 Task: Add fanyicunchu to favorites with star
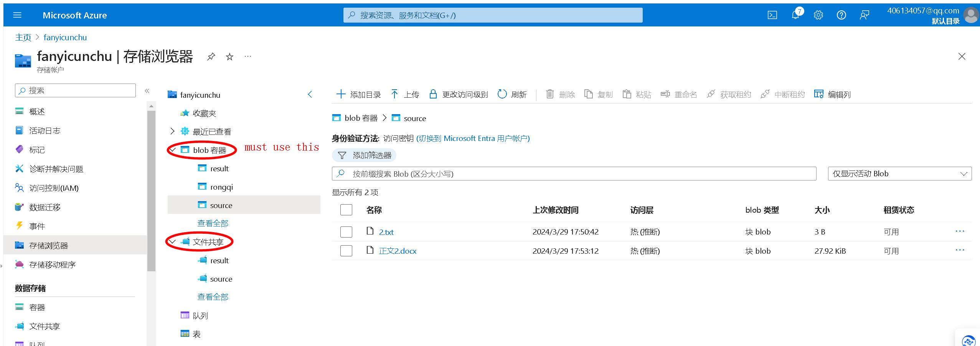[229, 57]
